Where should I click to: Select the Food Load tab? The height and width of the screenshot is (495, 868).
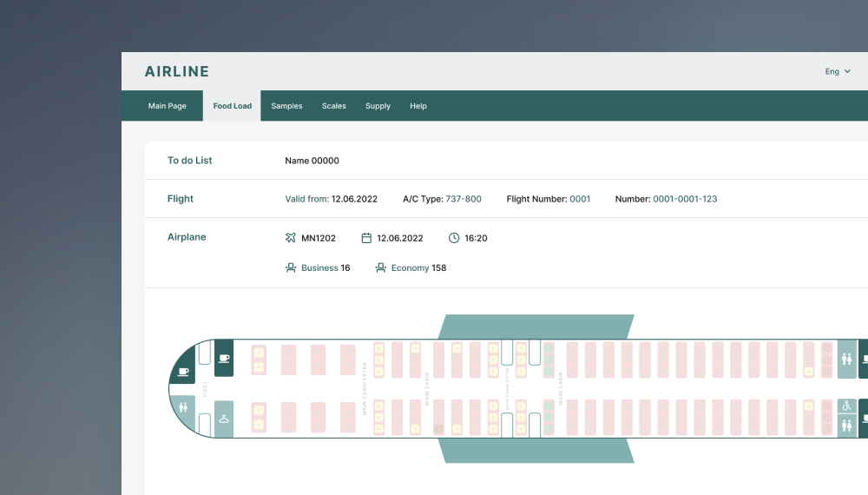(x=232, y=106)
